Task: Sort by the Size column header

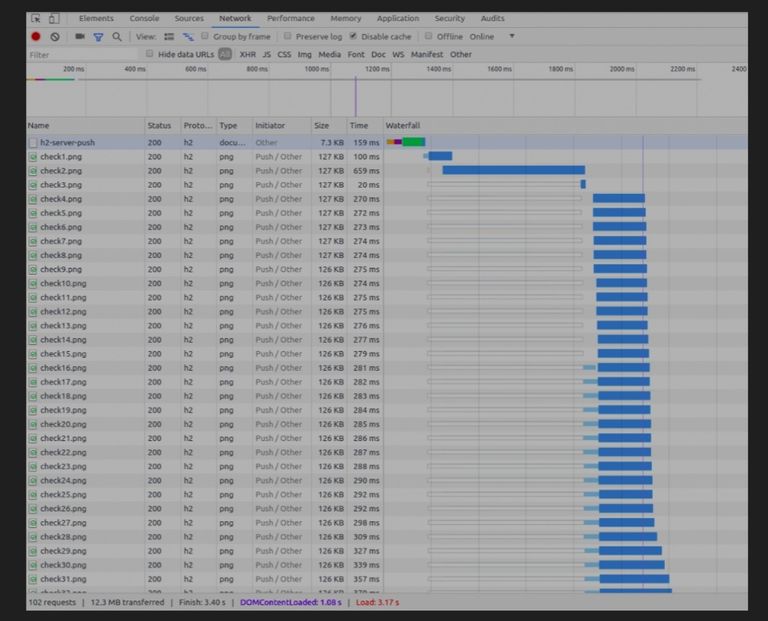Action: (329, 126)
